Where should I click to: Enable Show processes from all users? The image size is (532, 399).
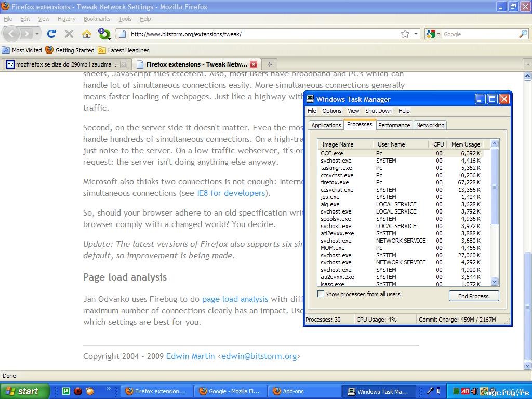point(321,294)
